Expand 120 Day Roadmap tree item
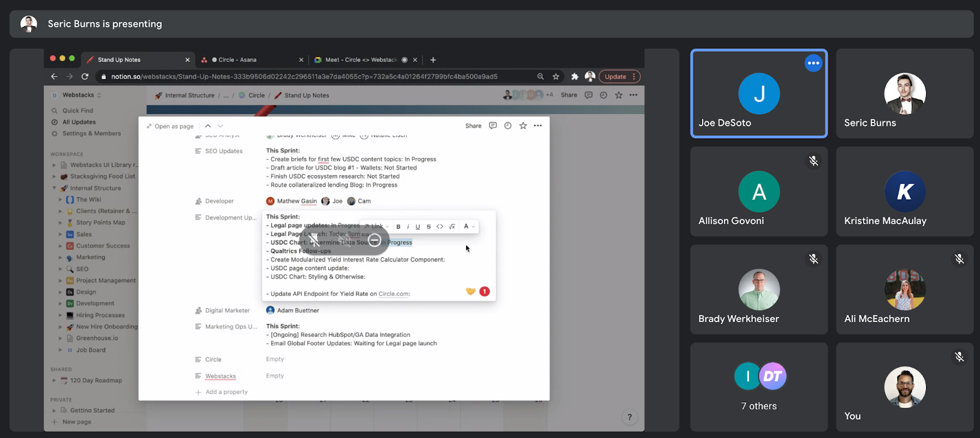This screenshot has height=438, width=980. click(54, 380)
